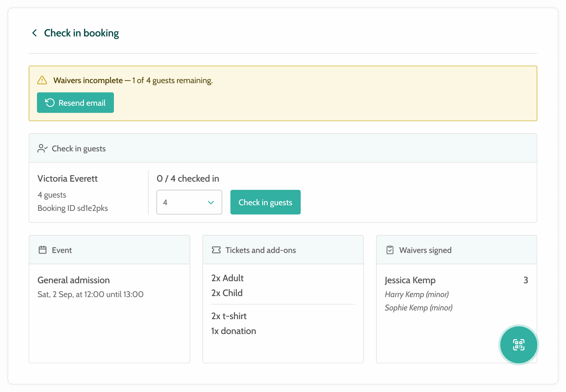Click the 0 / 4 checked in counter

188,179
